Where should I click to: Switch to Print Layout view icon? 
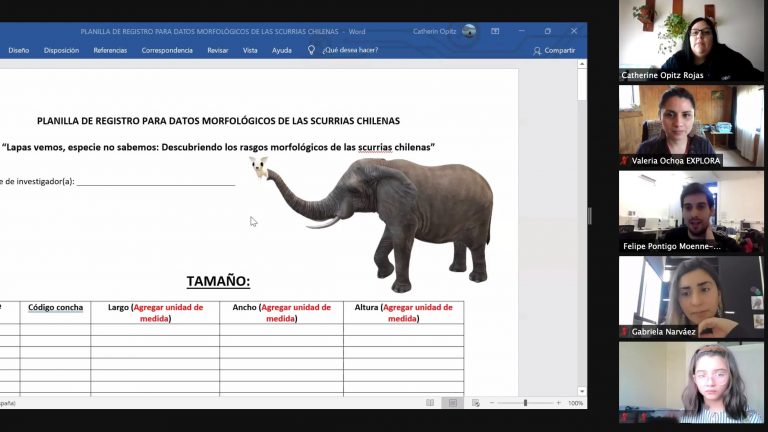point(453,403)
